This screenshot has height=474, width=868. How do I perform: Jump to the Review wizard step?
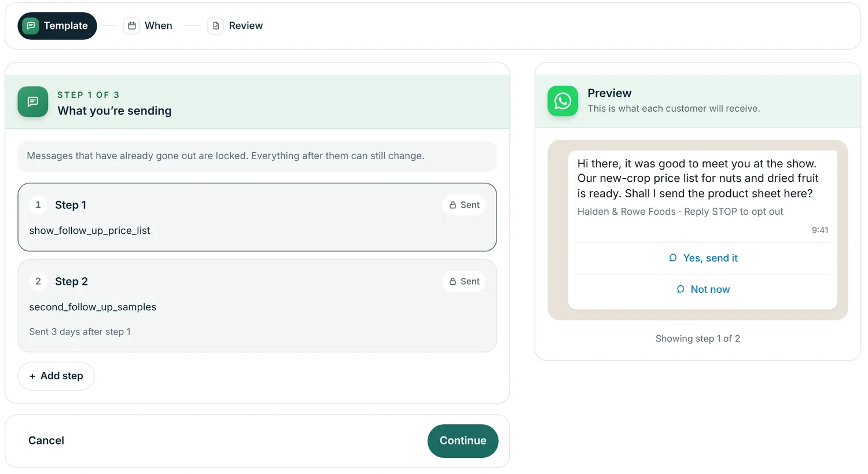point(235,26)
